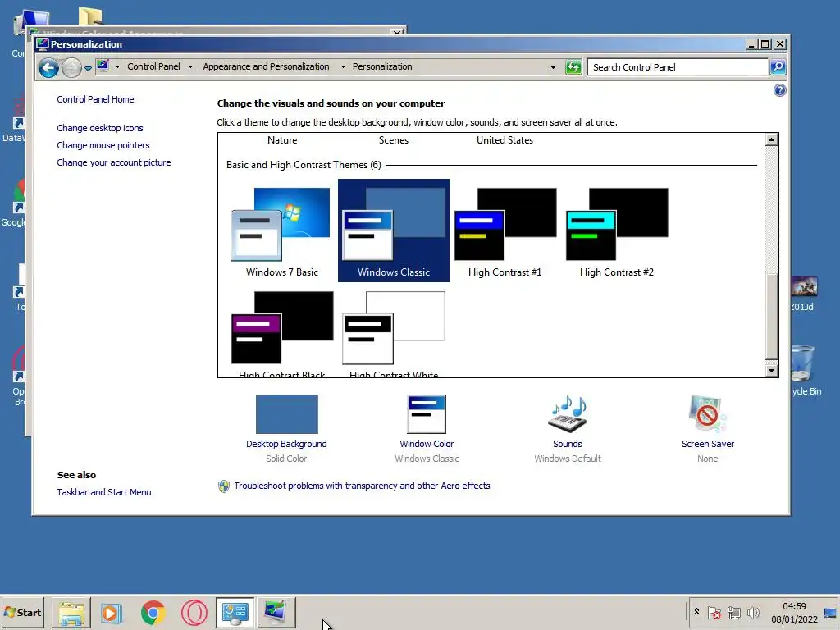Go to Appearance and Personalization breadcrumb
Screen dimensions: 840x630
pos(266,66)
